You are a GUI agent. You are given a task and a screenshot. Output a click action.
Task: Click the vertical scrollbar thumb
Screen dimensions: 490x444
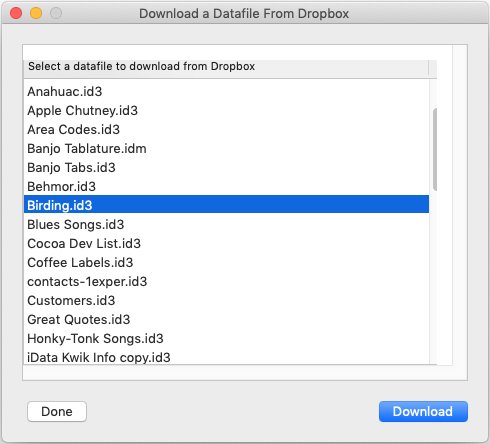coord(435,150)
